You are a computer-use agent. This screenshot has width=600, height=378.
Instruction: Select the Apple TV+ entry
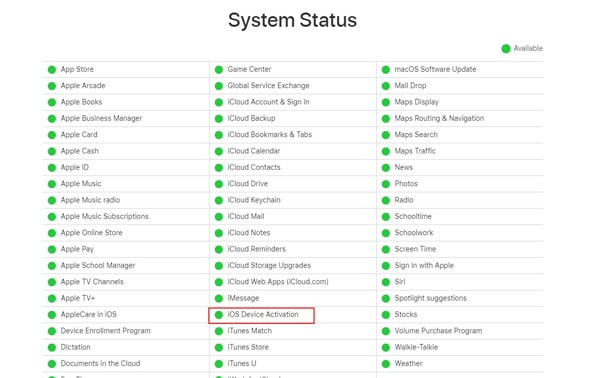(78, 298)
